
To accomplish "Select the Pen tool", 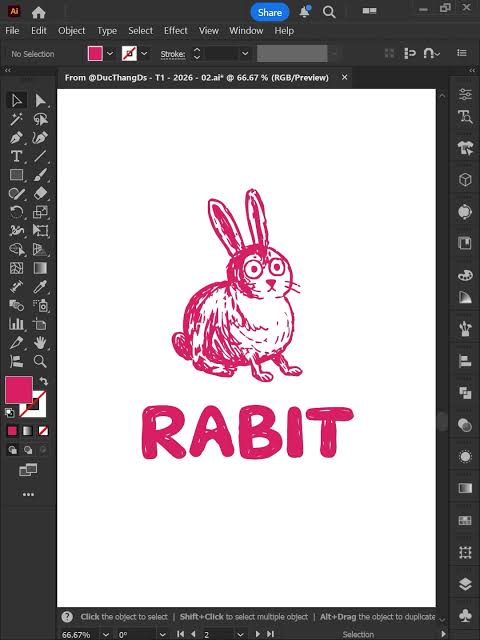I will pyautogui.click(x=16, y=138).
